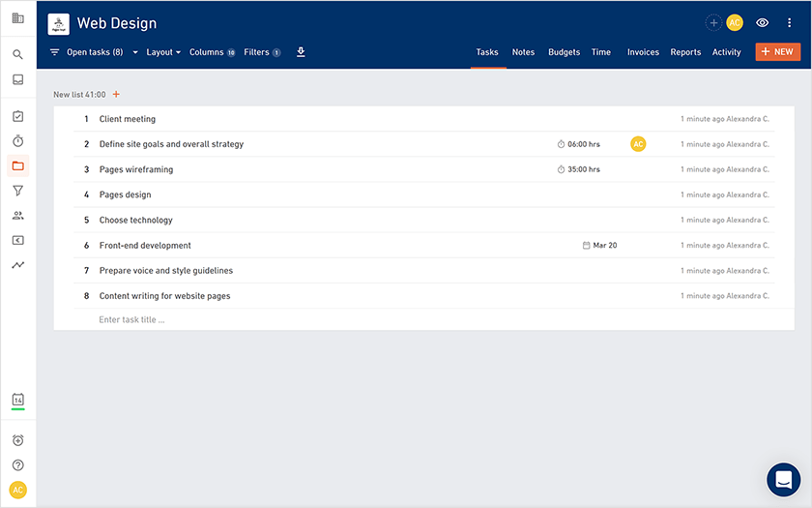Click the Mar 20 due date
The height and width of the screenshot is (508, 812).
pyautogui.click(x=605, y=245)
